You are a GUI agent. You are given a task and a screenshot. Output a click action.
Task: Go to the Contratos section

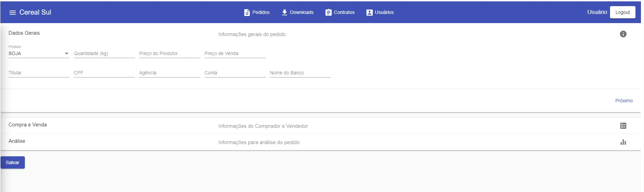pos(340,13)
